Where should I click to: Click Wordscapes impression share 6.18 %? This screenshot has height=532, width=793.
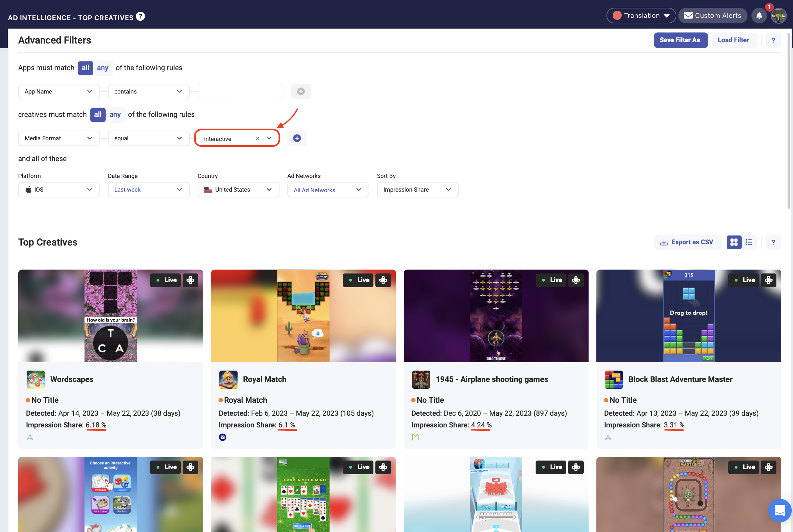(96, 425)
